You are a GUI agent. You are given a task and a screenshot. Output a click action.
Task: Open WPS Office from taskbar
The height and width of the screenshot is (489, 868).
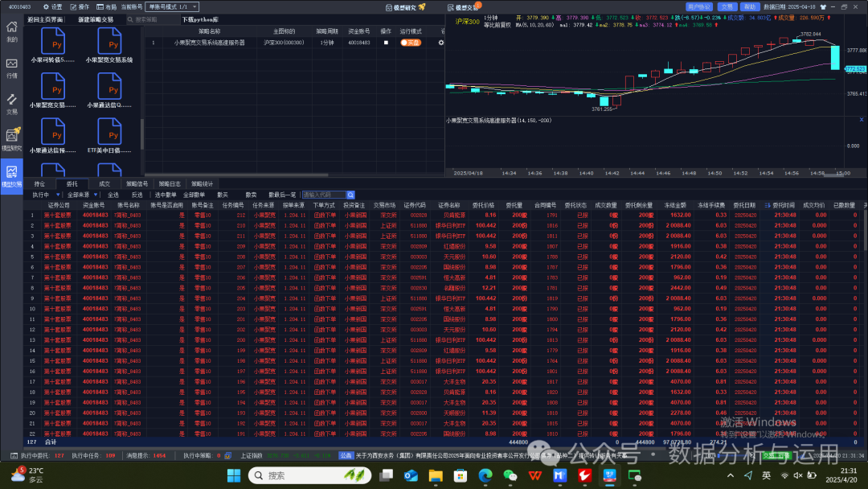pyautogui.click(x=534, y=475)
